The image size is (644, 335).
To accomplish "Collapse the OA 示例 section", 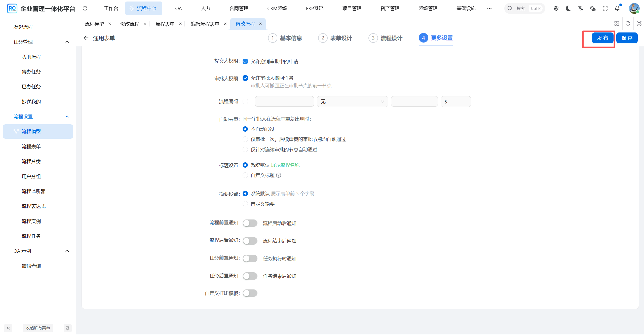I will (67, 251).
